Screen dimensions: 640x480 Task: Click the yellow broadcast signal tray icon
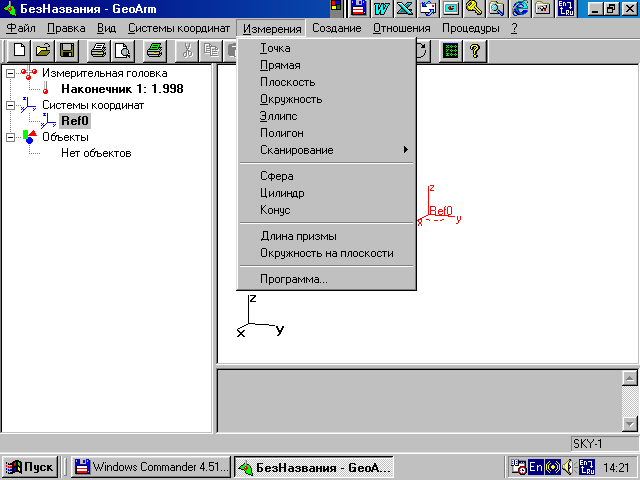click(553, 467)
